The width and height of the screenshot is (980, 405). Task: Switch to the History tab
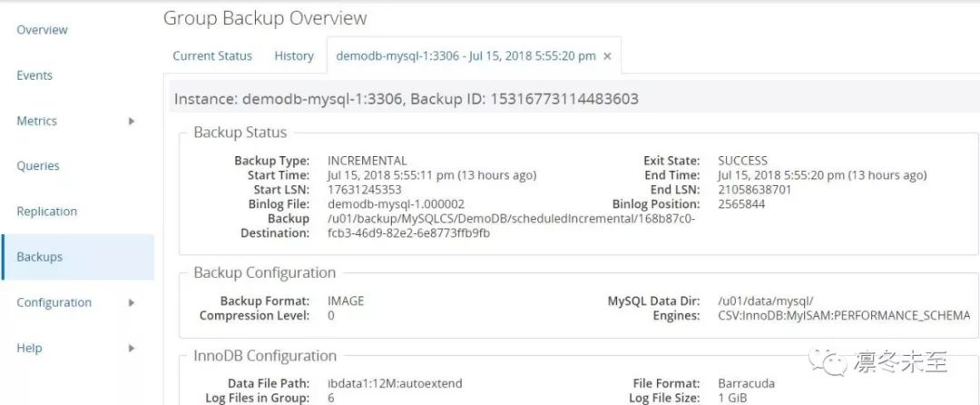click(x=294, y=56)
